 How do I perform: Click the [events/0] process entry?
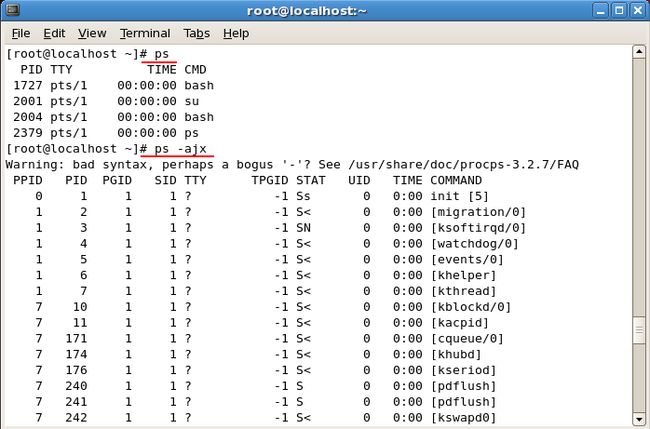click(x=467, y=259)
